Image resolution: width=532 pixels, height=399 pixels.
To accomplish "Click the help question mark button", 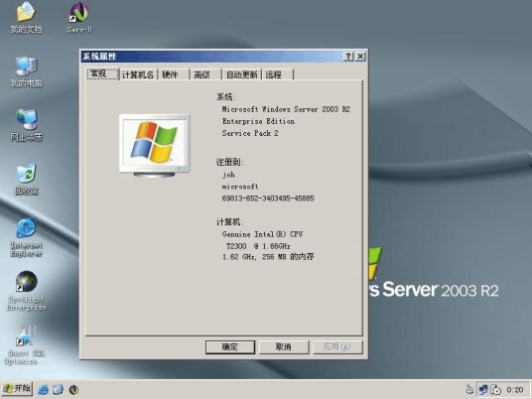I will pyautogui.click(x=348, y=57).
